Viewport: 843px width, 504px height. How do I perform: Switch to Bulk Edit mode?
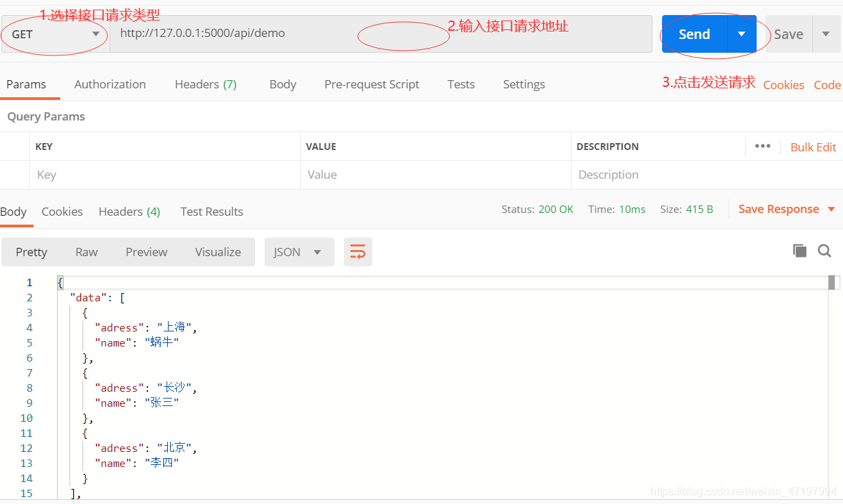coord(813,147)
